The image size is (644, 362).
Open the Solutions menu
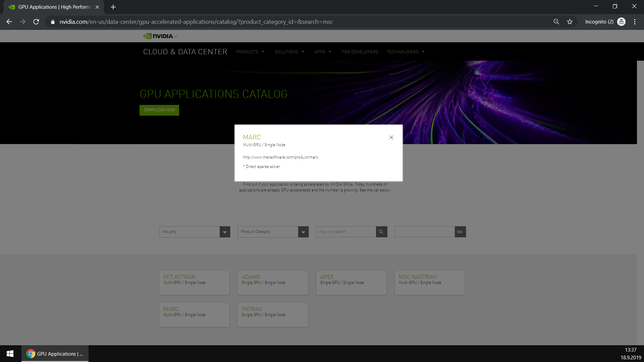click(x=289, y=52)
